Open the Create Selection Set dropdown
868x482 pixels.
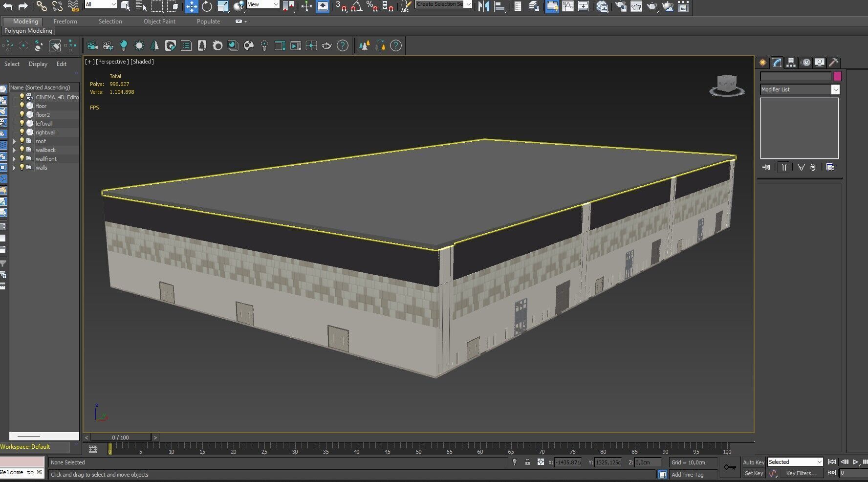(x=444, y=4)
